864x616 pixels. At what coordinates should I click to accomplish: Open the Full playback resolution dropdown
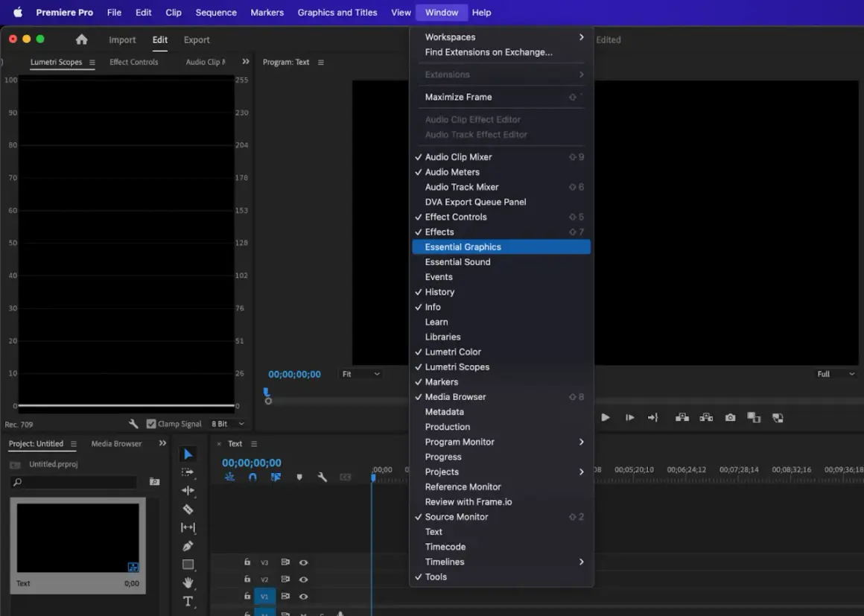point(836,374)
